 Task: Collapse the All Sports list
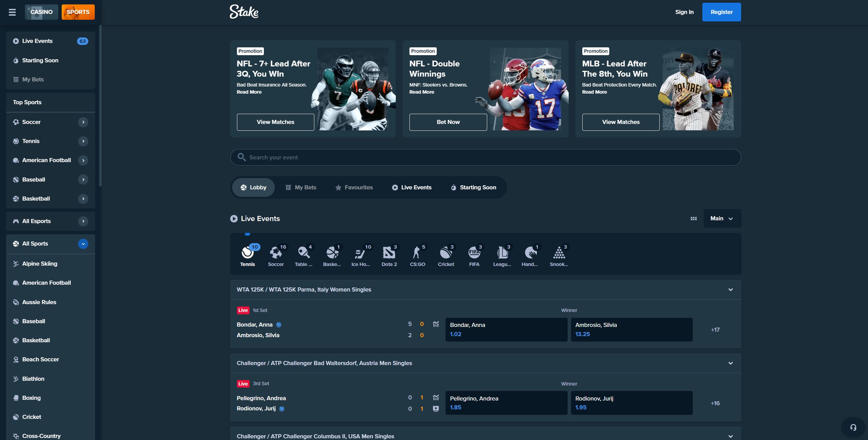[x=83, y=244]
